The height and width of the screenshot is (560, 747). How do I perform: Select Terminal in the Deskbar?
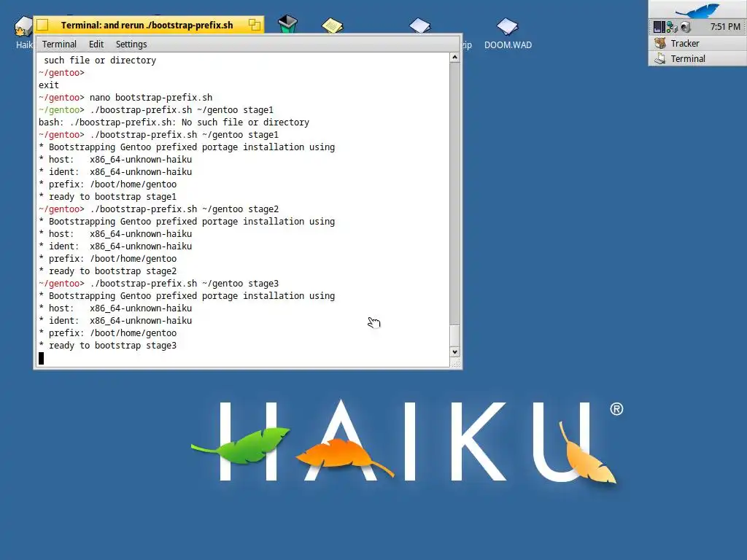pos(697,58)
